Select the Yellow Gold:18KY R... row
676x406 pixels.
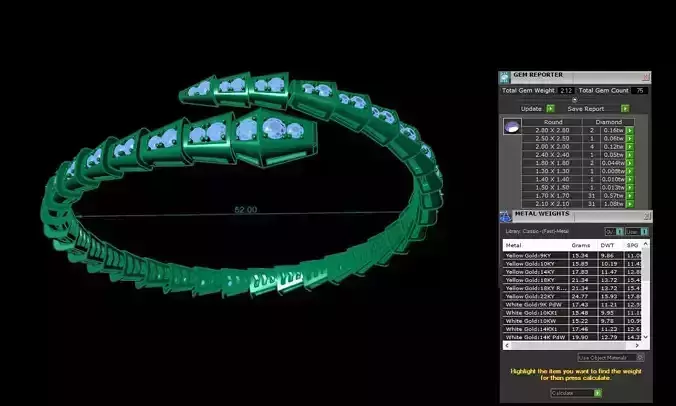click(572, 288)
